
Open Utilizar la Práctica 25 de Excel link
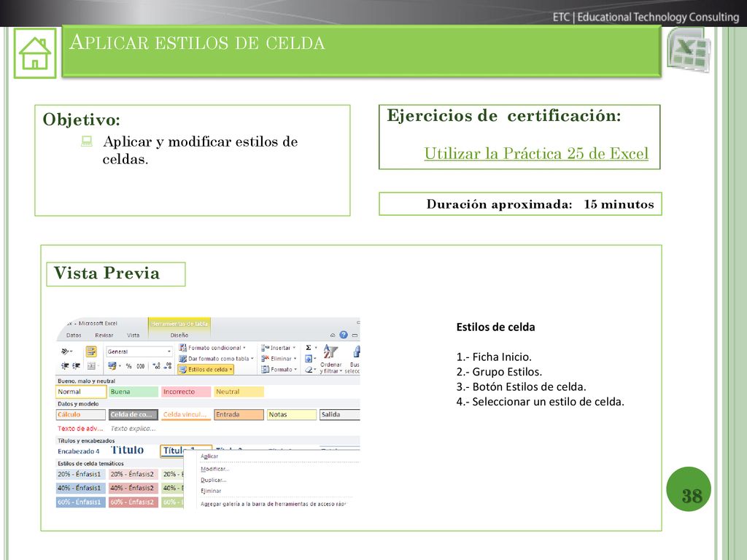click(x=536, y=153)
